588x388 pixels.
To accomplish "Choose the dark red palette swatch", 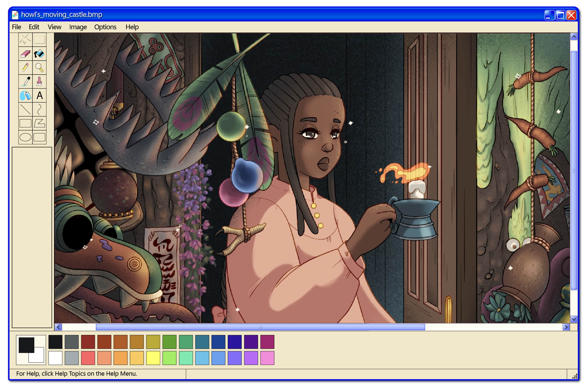I will [x=88, y=342].
